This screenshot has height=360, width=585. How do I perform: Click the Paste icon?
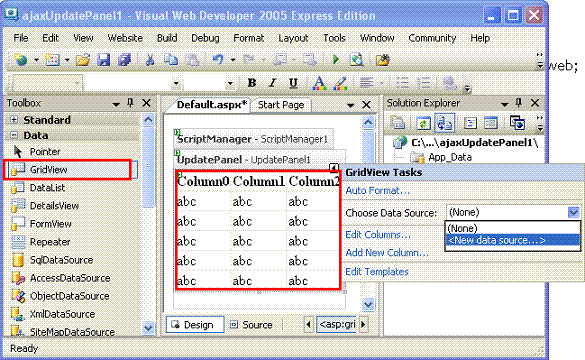[x=192, y=60]
